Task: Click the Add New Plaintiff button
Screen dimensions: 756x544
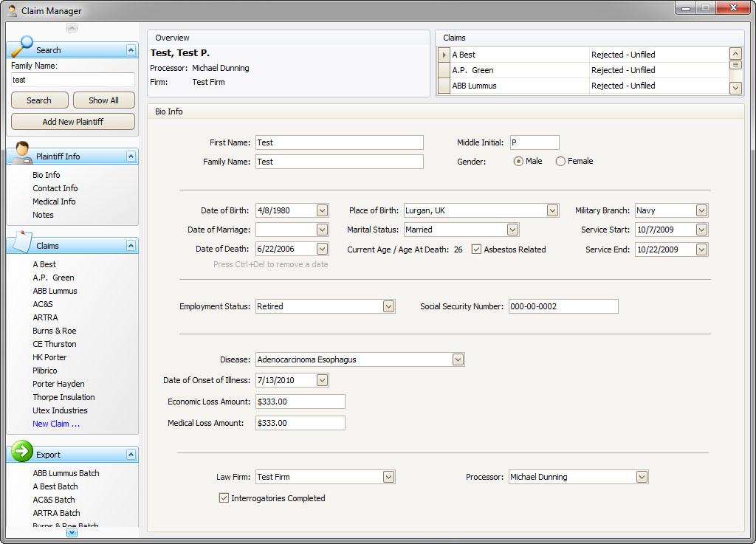Action: (x=72, y=122)
